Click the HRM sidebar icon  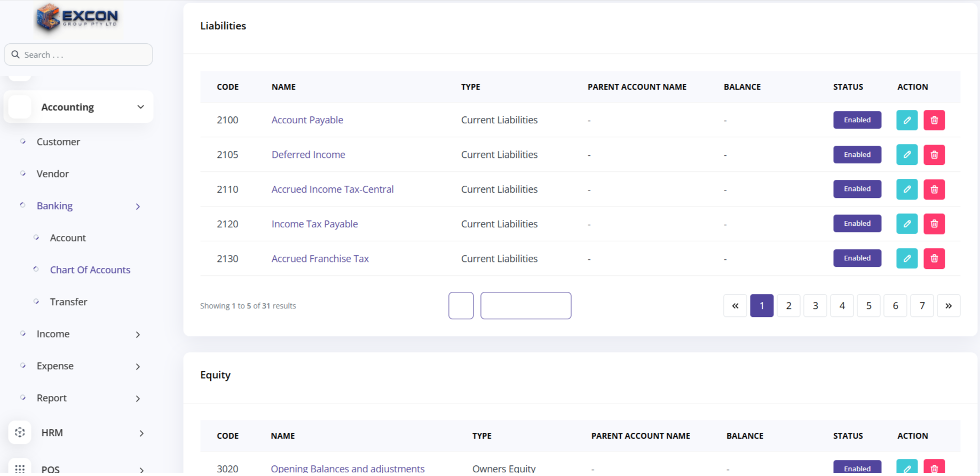click(20, 432)
